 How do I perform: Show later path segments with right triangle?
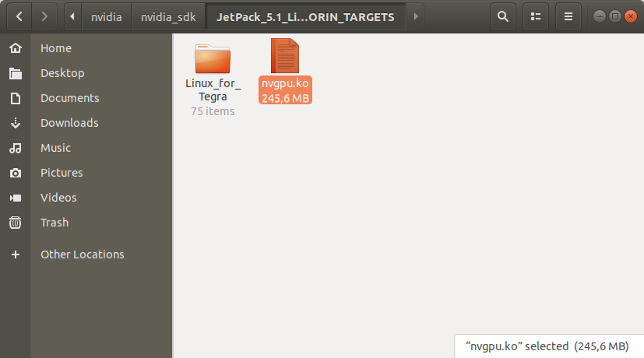[415, 16]
